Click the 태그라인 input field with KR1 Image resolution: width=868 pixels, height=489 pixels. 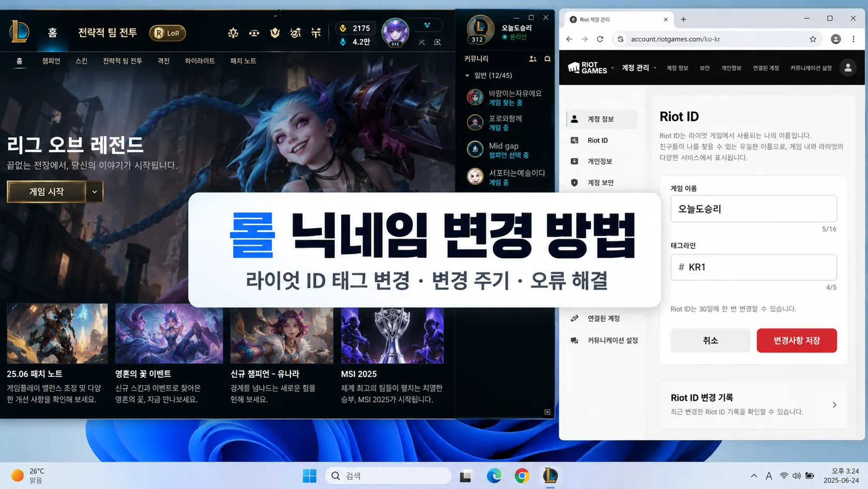pyautogui.click(x=753, y=267)
